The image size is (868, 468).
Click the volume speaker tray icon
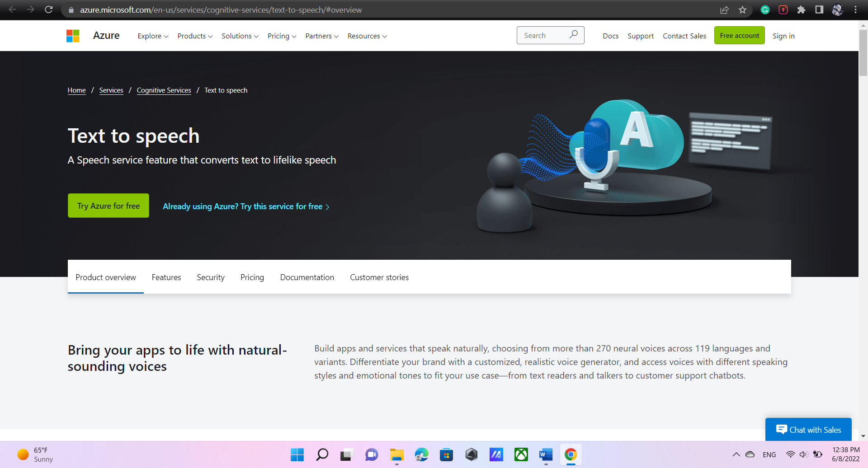point(803,454)
